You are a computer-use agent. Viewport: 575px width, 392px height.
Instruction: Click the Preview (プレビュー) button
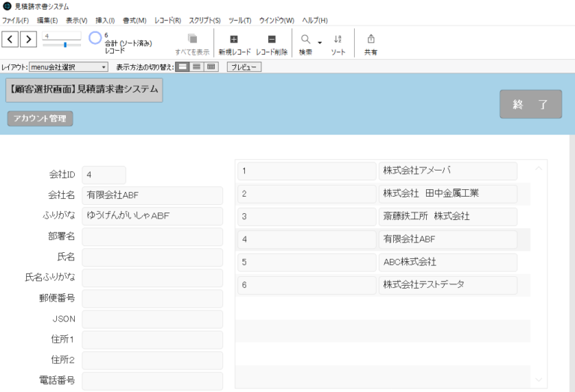point(244,67)
